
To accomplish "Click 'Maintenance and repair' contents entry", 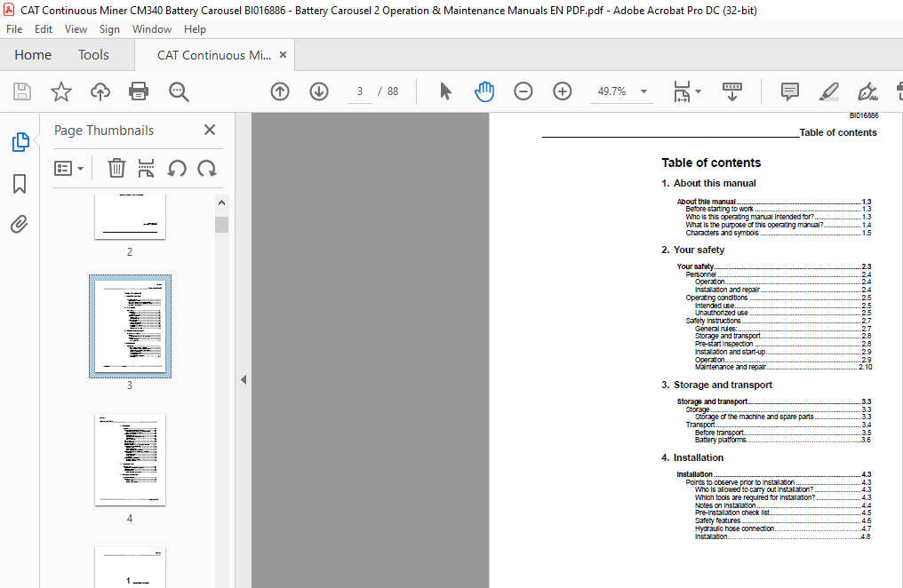I will [x=783, y=367].
